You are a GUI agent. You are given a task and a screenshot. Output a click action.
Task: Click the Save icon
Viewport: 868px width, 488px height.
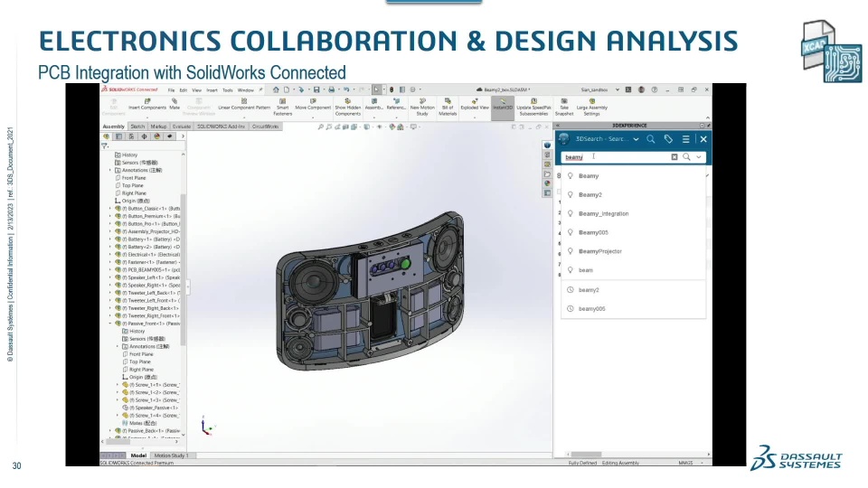(x=316, y=89)
